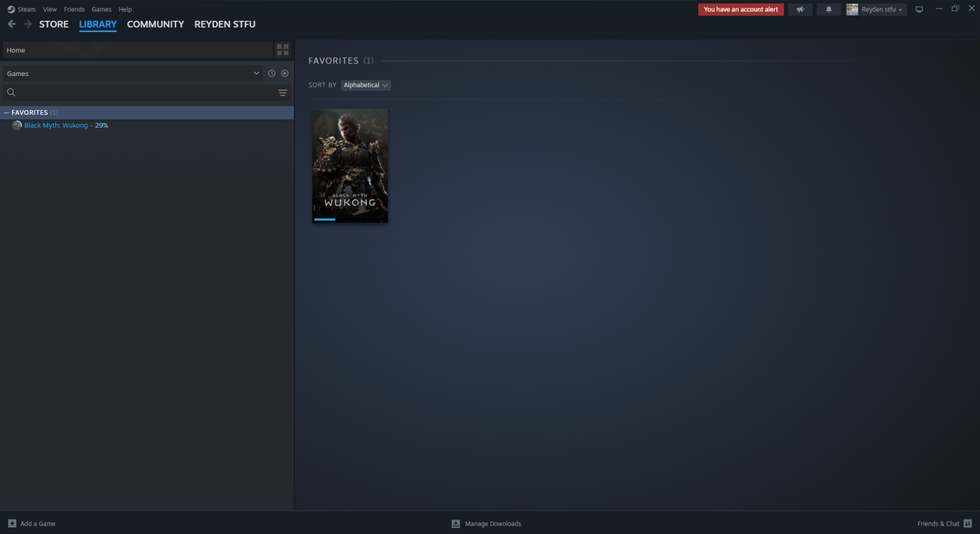Click download progress bar on Wukong cover
Image resolution: width=980 pixels, height=534 pixels.
click(325, 219)
